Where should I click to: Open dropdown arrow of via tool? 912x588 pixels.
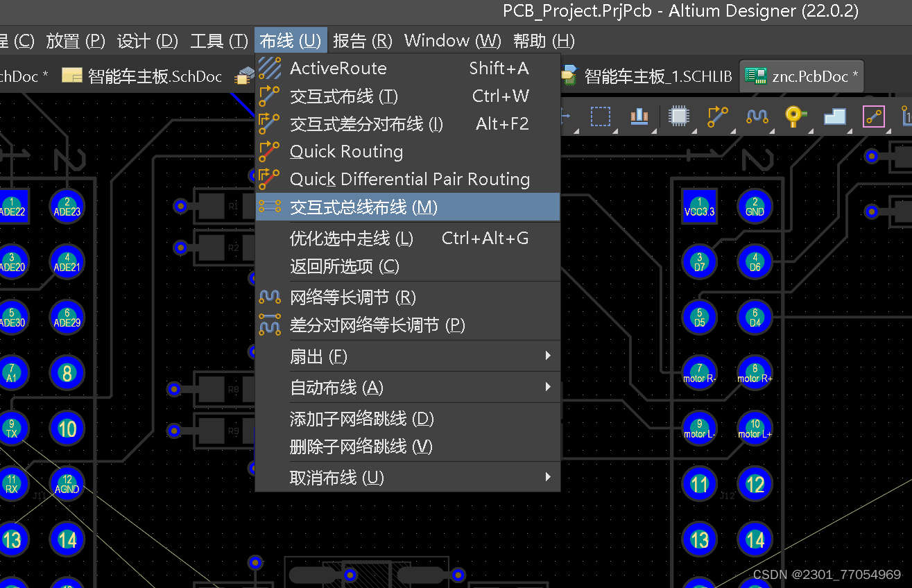coord(809,130)
